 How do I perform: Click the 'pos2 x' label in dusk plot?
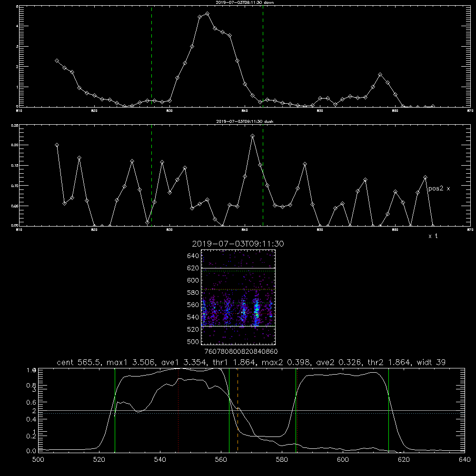pyautogui.click(x=439, y=188)
